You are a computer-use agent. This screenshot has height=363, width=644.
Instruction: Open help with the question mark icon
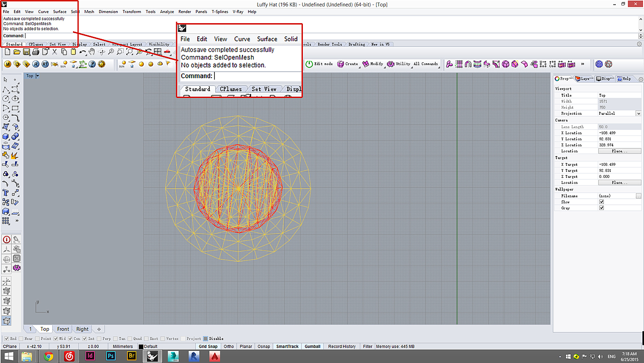pyautogui.click(x=93, y=64)
